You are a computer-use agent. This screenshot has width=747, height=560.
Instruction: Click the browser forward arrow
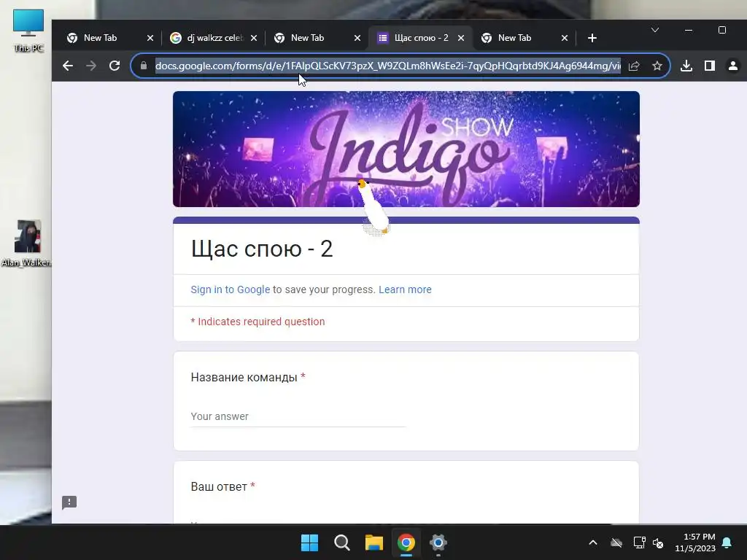(x=91, y=66)
